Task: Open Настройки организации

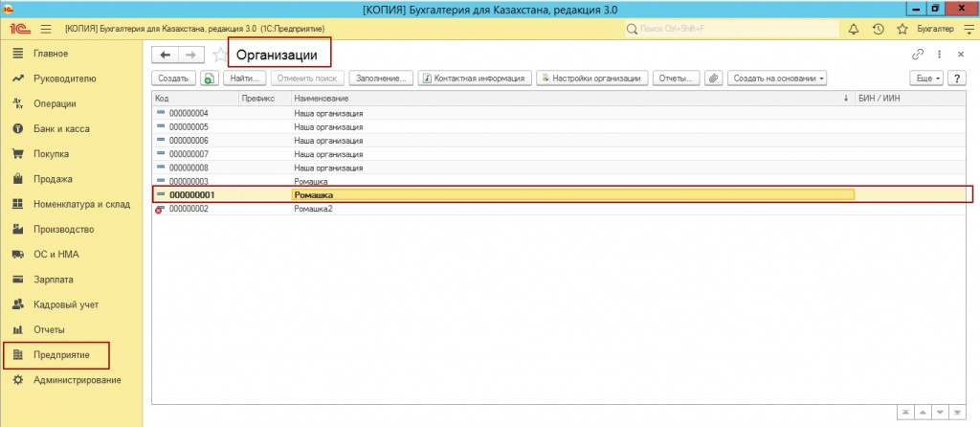Action: coord(592,79)
